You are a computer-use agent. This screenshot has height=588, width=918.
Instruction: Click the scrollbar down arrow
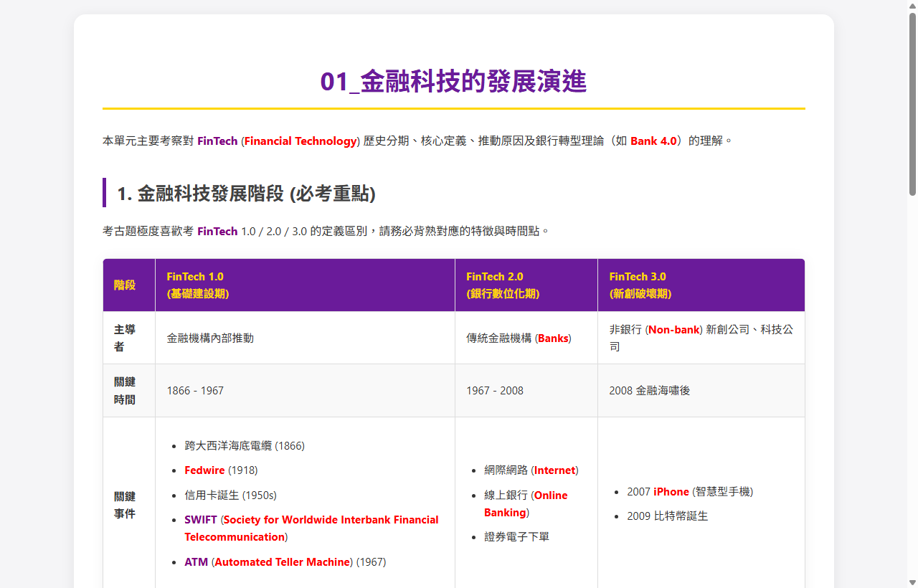coord(912,582)
